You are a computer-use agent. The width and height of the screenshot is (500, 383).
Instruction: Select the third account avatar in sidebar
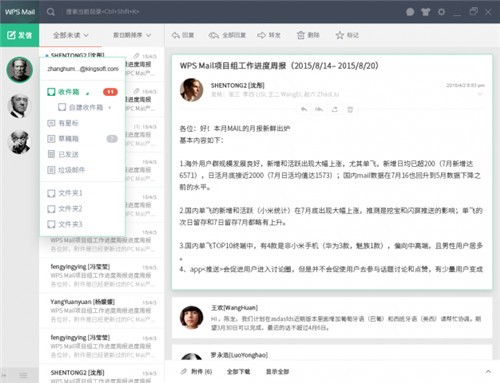(x=20, y=142)
